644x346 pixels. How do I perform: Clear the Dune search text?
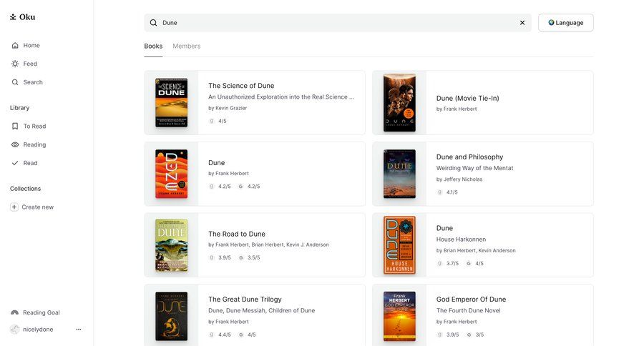coord(522,23)
